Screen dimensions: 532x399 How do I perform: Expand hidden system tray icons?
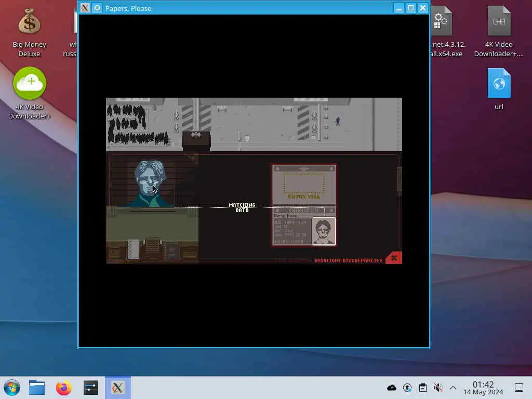(453, 388)
